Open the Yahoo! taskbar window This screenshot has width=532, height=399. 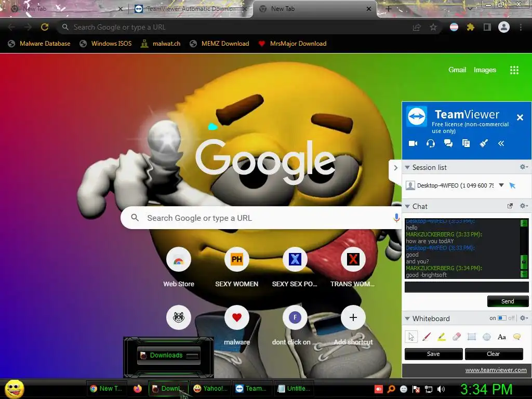[210, 389]
